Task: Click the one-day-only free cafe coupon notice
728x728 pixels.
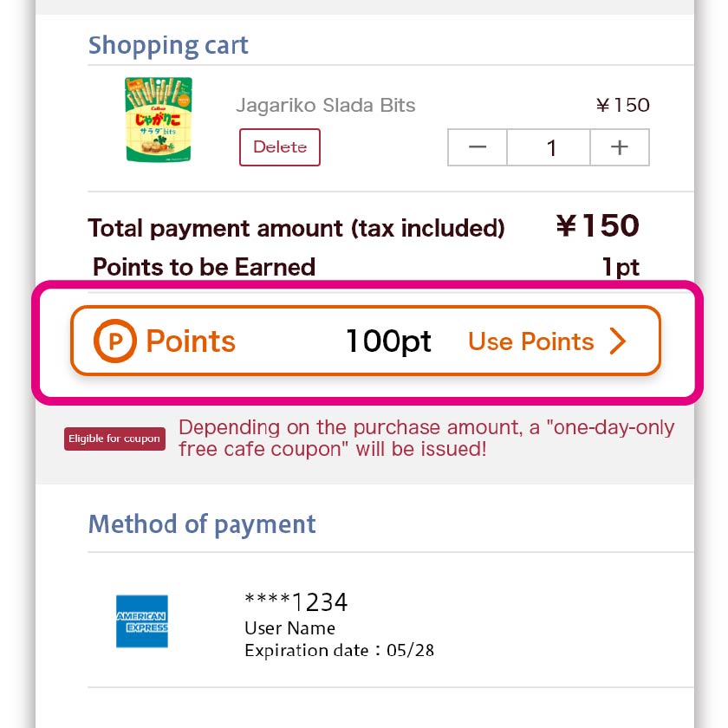Action: click(x=426, y=439)
